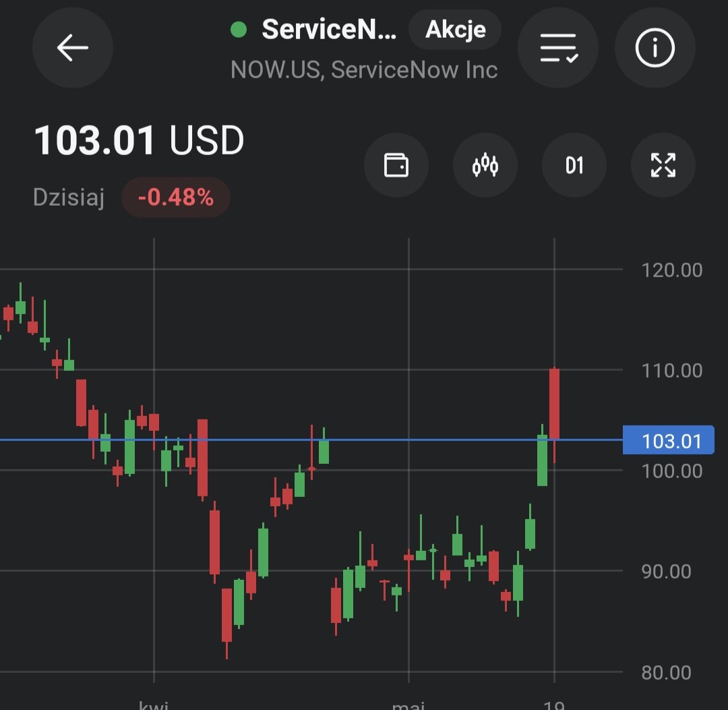Image resolution: width=728 pixels, height=710 pixels.
Task: Open the watchlist checklist icon
Action: [558, 47]
